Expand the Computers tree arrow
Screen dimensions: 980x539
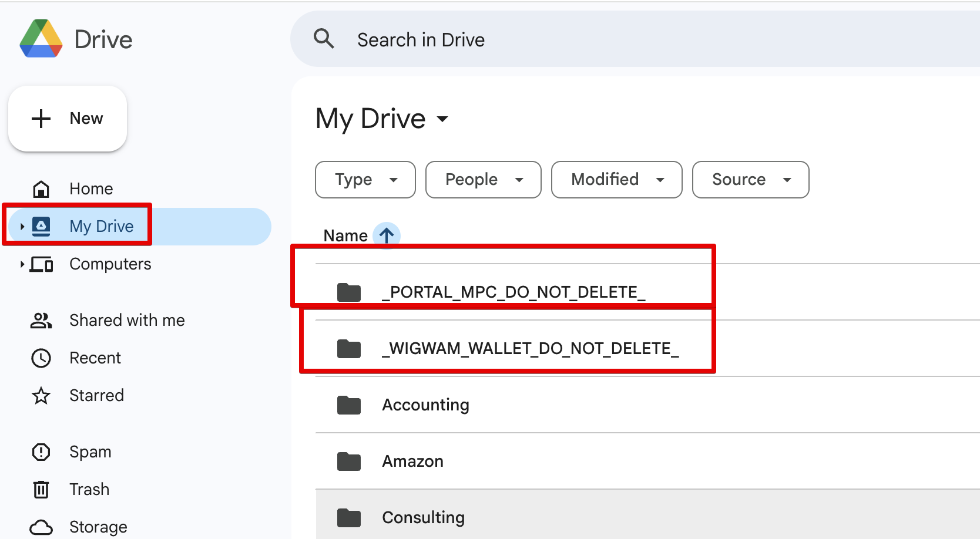click(22, 264)
